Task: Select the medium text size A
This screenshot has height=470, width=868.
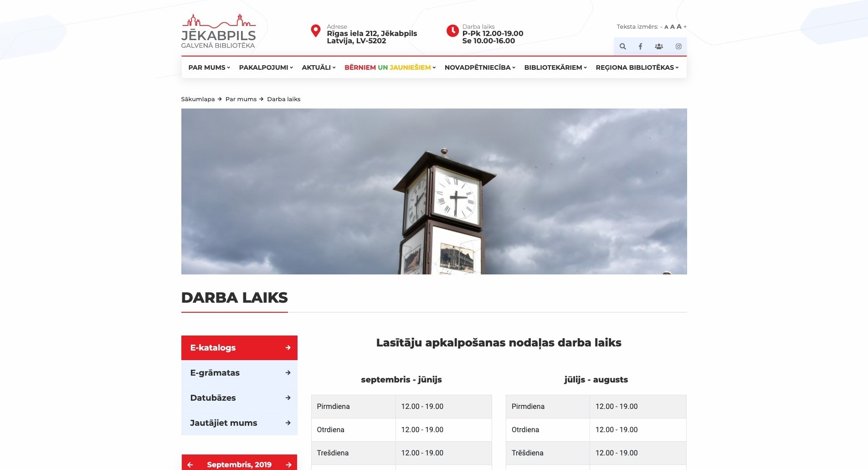Action: [672, 27]
